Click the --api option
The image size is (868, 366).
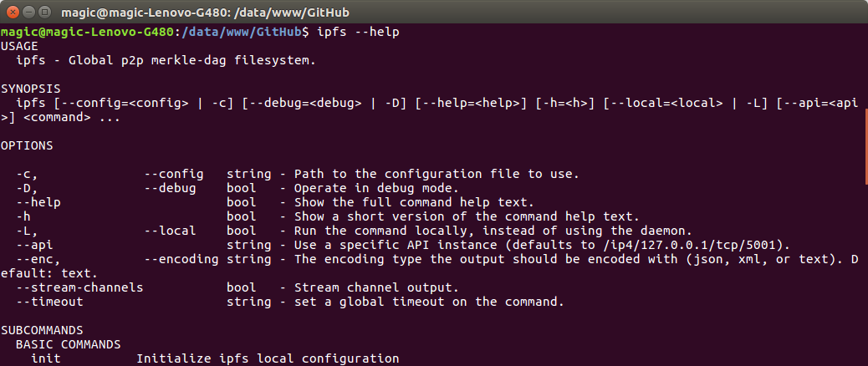(34, 245)
